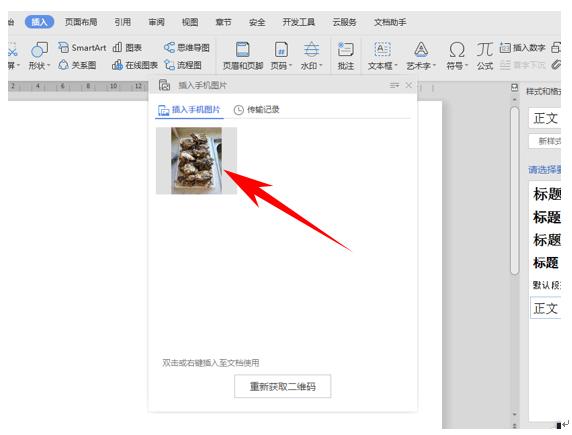Image resolution: width=572 pixels, height=435 pixels.
Task: Insert a 图表 chart
Action: (127, 47)
